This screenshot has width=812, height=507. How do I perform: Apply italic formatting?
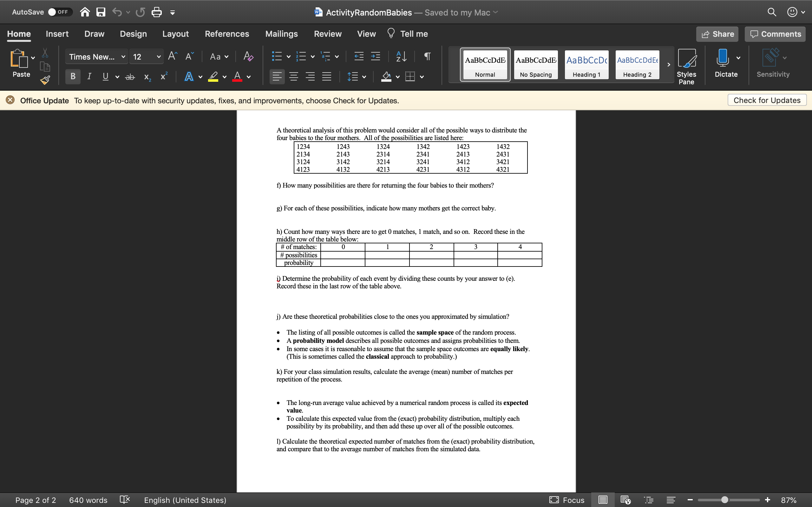click(x=89, y=76)
